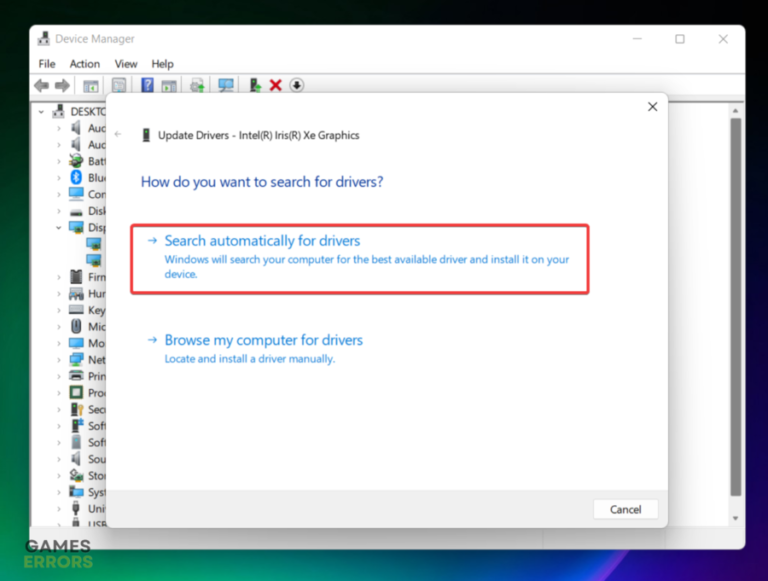This screenshot has height=581, width=768.
Task: Choose Browse my computer for drivers
Action: point(263,340)
